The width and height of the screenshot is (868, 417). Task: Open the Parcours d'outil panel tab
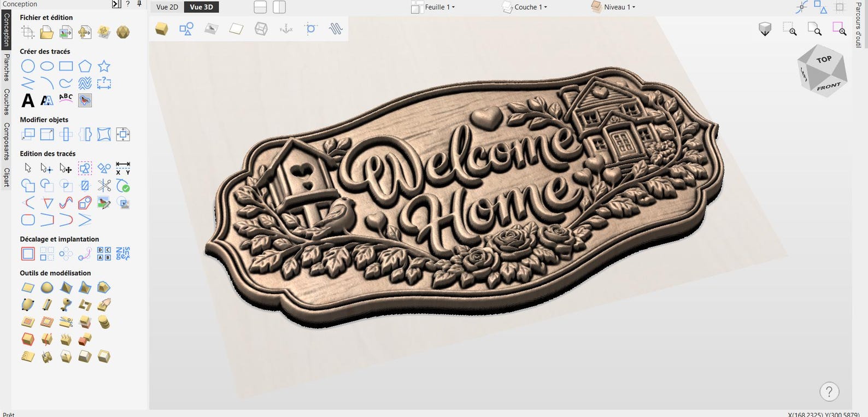pyautogui.click(x=858, y=25)
